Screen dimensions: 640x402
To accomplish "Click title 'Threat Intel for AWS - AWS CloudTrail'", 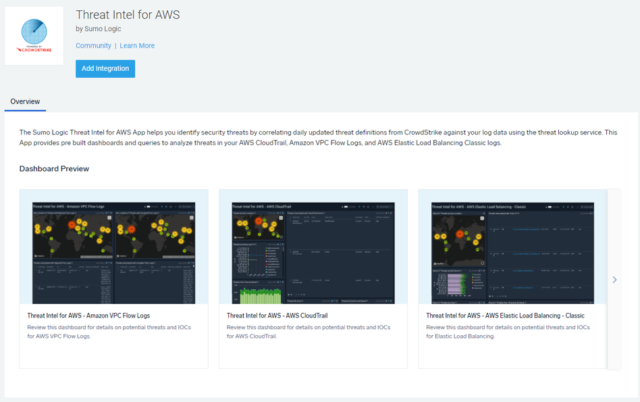I will 277,315.
